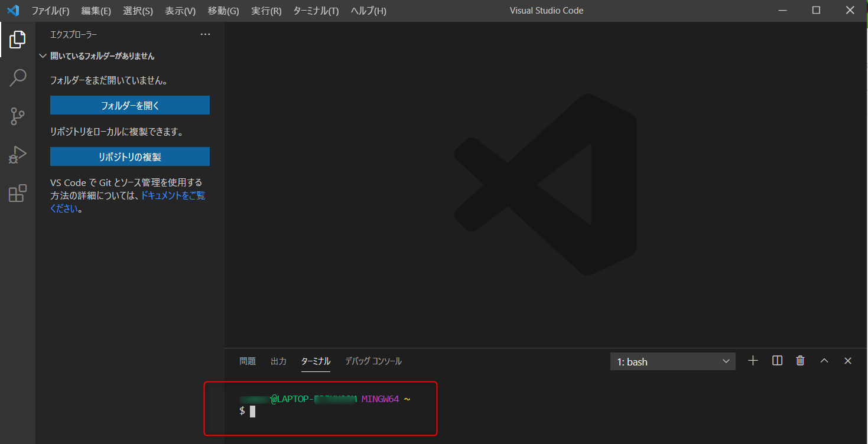Switch to the 問題 panel tab
The height and width of the screenshot is (444, 868).
click(248, 361)
